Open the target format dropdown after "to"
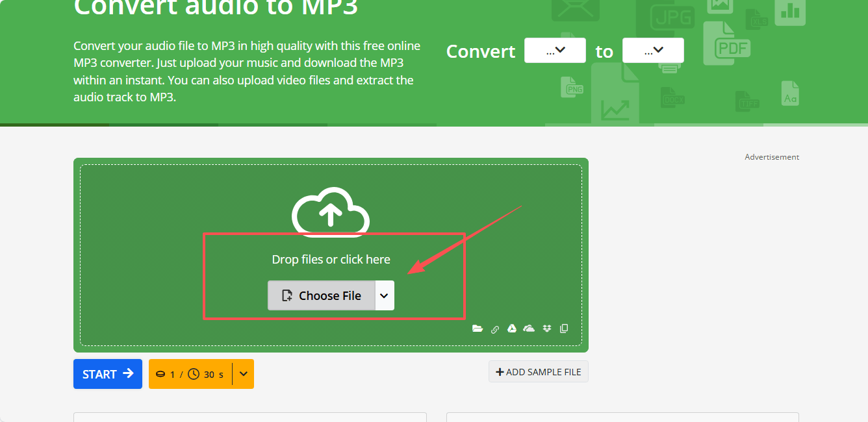The image size is (868, 422). (653, 51)
